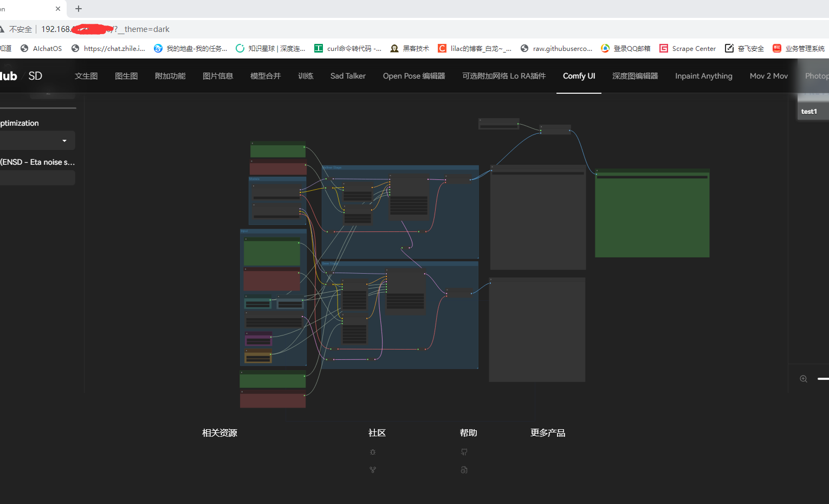Click the branch/fork icon under 社区
Viewport: 829px width, 504px height.
pos(372,469)
